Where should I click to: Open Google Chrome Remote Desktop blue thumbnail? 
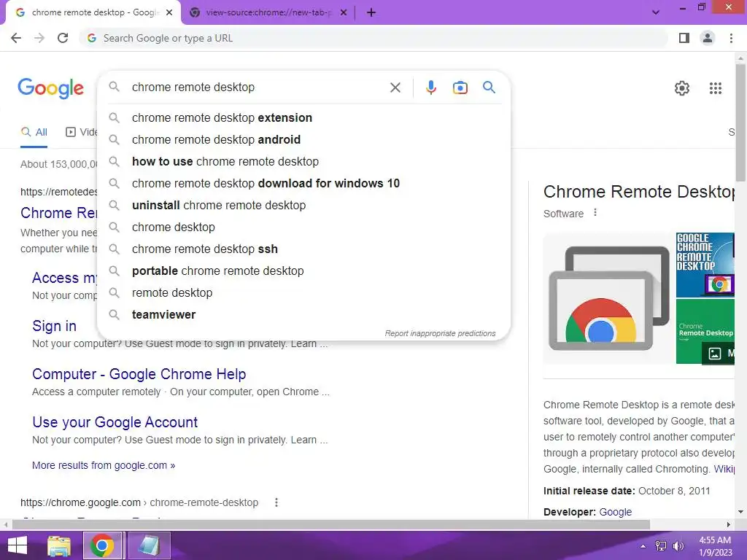point(705,265)
